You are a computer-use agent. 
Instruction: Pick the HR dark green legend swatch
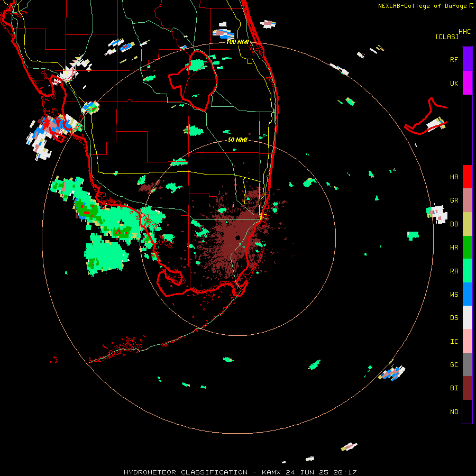coord(467,248)
